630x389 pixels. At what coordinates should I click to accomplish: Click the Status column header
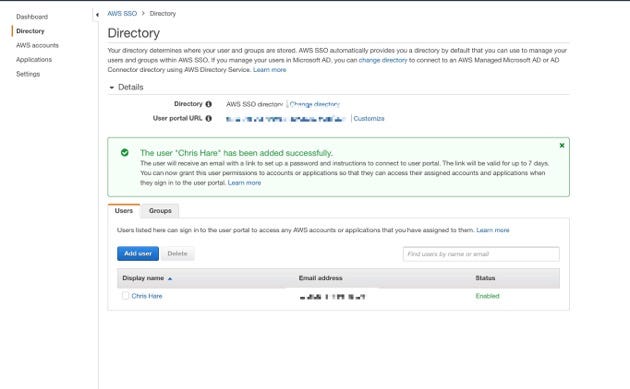pos(485,278)
